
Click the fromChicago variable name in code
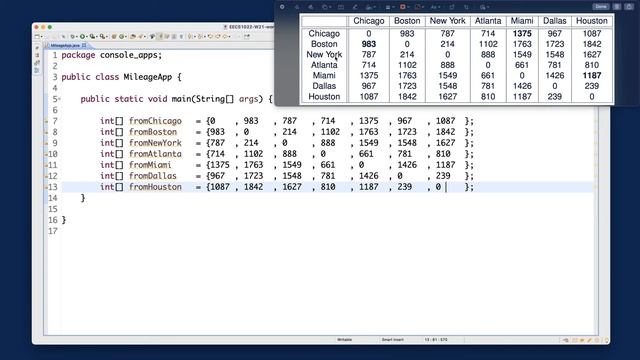coord(155,121)
